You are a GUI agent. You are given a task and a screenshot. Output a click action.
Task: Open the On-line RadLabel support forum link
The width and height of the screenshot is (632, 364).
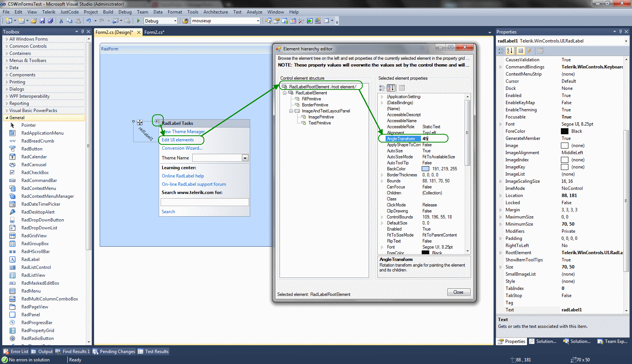pos(194,184)
